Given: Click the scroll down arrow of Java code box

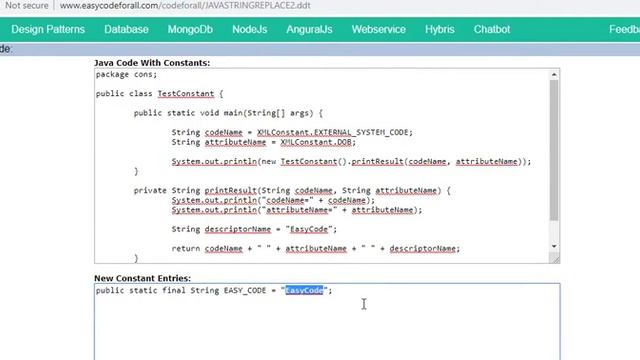Looking at the screenshot, I should click(554, 246).
